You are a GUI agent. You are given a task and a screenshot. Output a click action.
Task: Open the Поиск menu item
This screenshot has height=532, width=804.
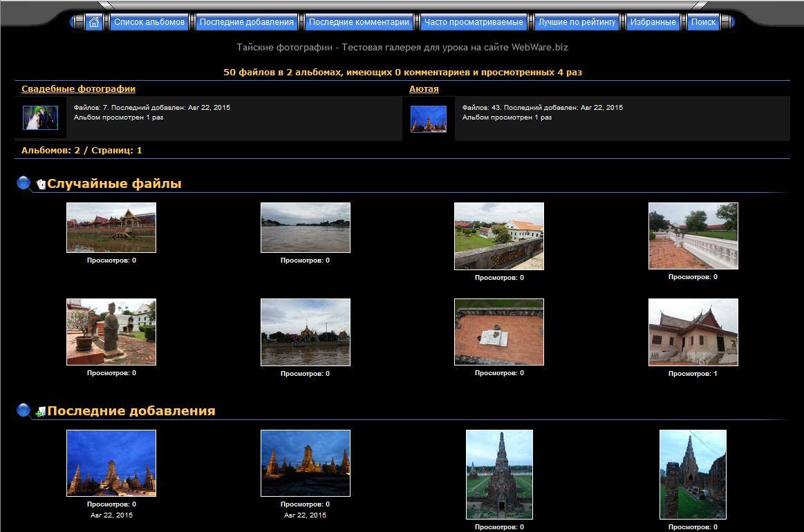[x=703, y=22]
